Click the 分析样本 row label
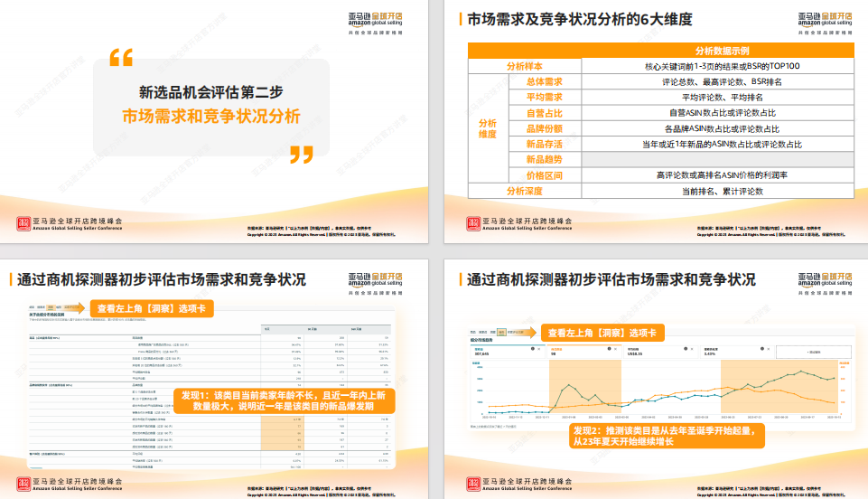Image resolution: width=868 pixels, height=499 pixels. [525, 66]
